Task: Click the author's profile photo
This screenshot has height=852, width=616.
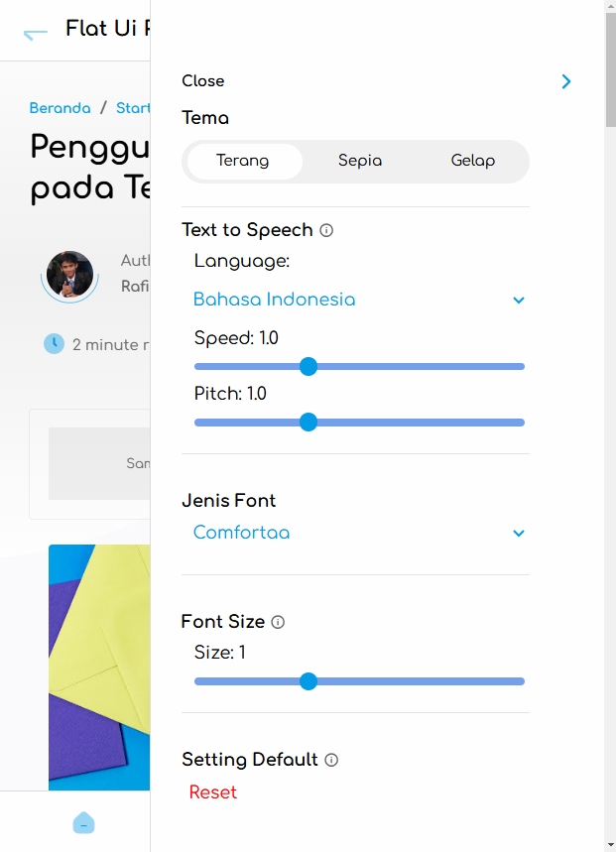Action: [69, 277]
